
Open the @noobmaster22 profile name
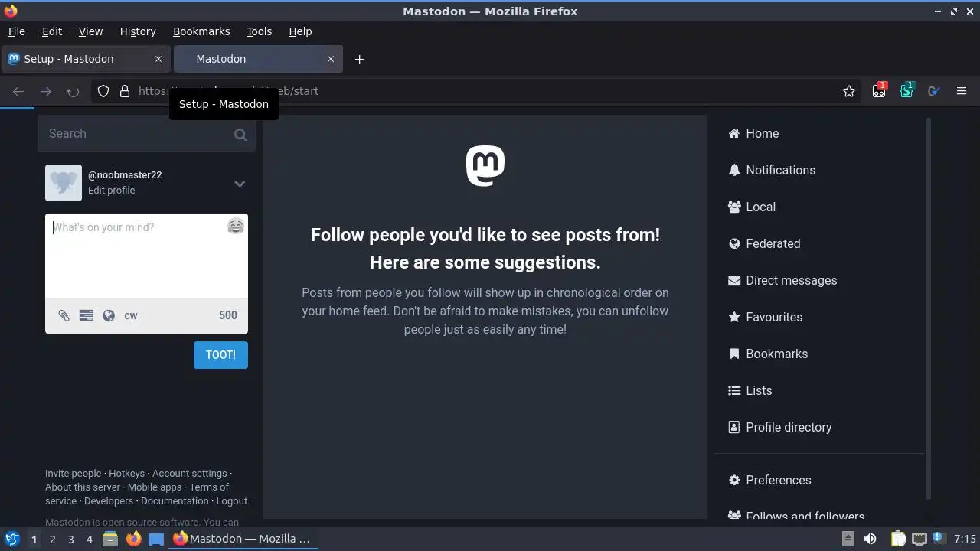tap(125, 174)
